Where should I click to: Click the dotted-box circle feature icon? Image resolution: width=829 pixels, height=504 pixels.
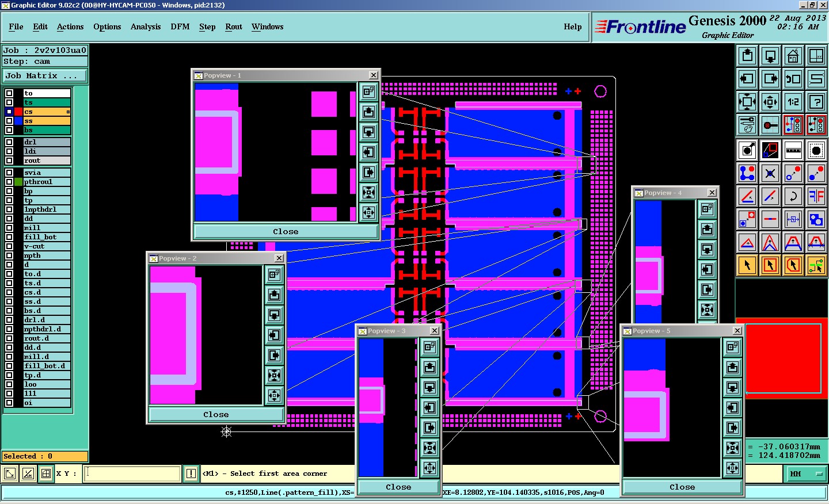pyautogui.click(x=816, y=150)
